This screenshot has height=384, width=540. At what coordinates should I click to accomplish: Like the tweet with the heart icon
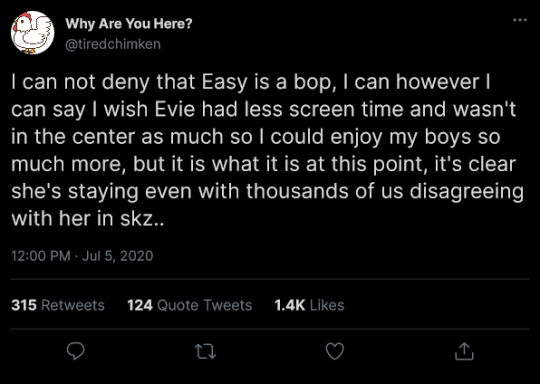[x=335, y=352]
